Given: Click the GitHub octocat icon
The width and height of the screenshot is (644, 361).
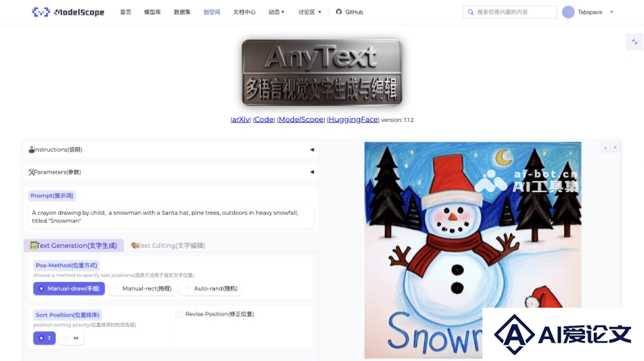Looking at the screenshot, I should [x=339, y=12].
